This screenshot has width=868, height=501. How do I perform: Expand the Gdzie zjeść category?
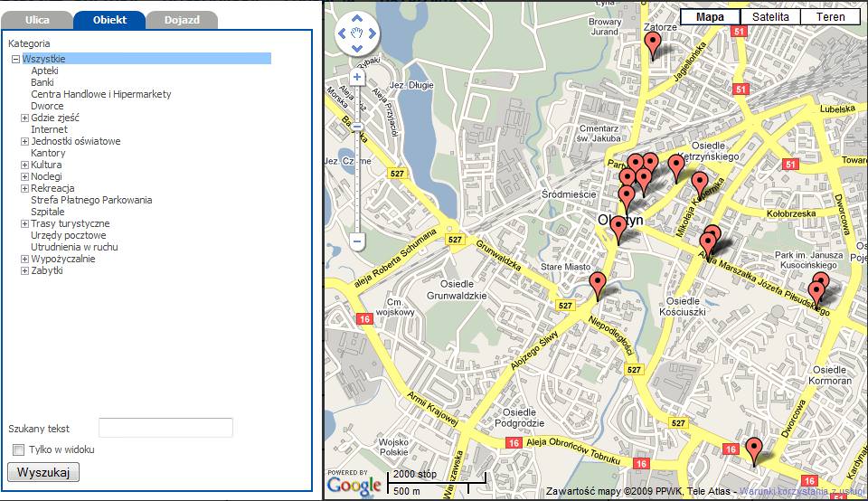[25, 118]
